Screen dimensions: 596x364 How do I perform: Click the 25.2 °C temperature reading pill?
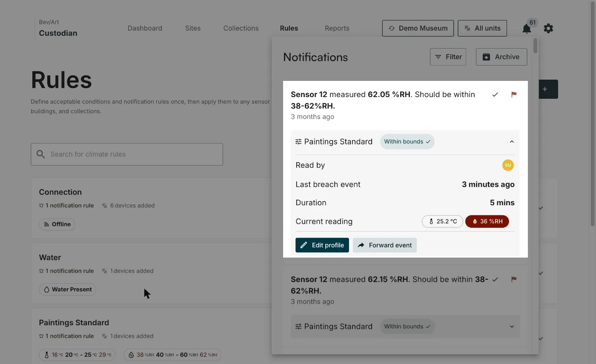coord(442,221)
